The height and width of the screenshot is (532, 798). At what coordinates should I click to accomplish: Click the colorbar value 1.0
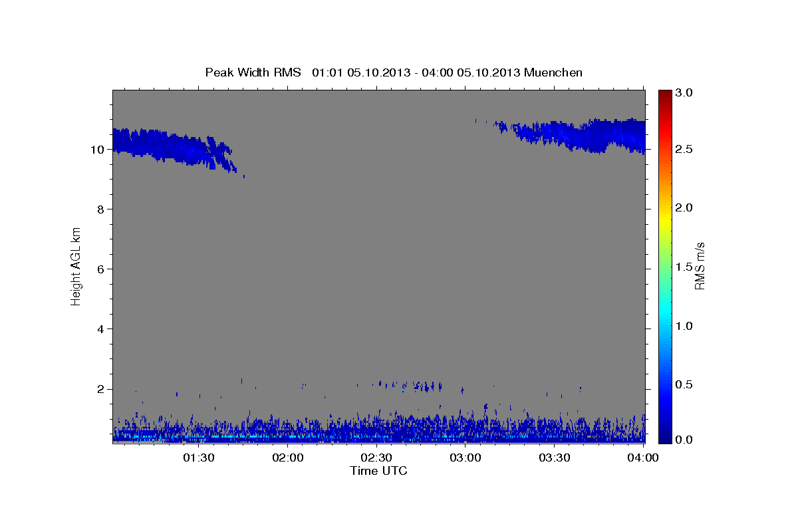coord(684,326)
